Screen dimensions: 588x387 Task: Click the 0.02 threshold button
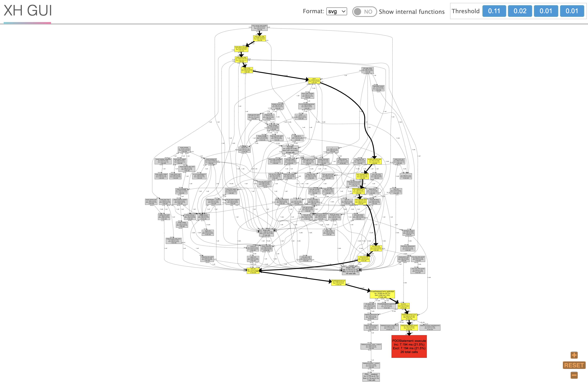click(x=520, y=11)
